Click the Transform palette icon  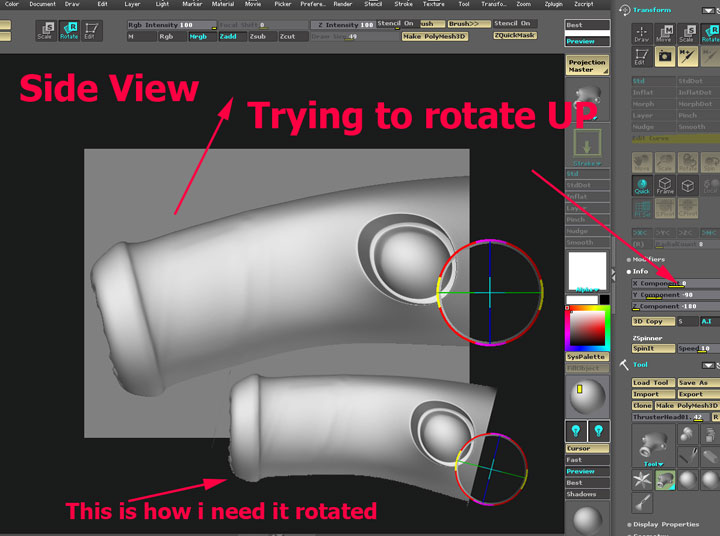coord(624,9)
